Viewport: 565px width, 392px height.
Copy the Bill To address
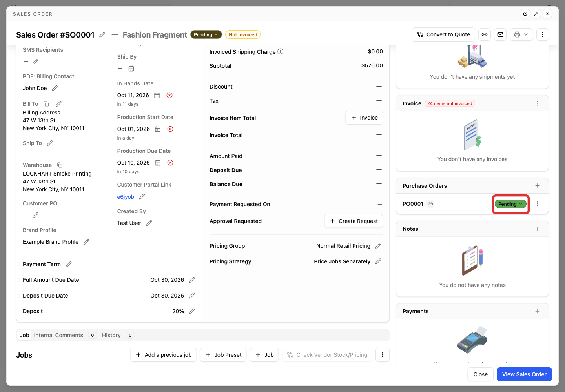46,104
